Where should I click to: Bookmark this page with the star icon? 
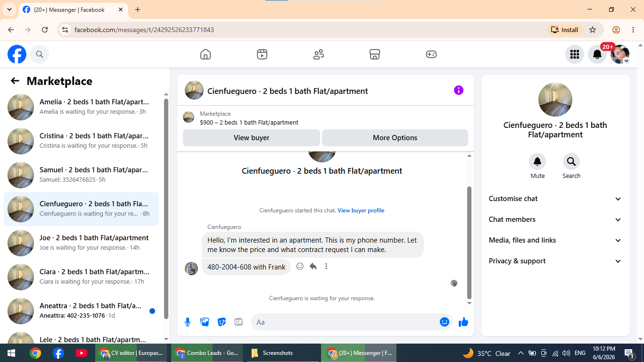593,30
